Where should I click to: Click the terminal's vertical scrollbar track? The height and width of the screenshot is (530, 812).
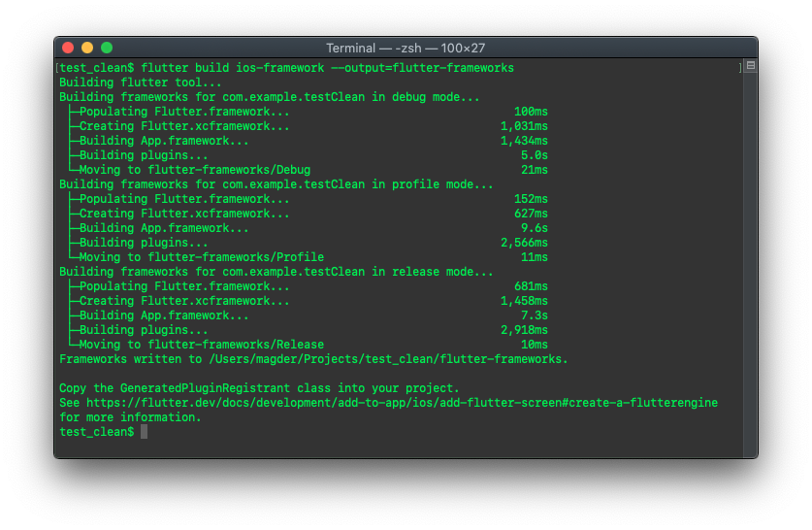click(750, 264)
